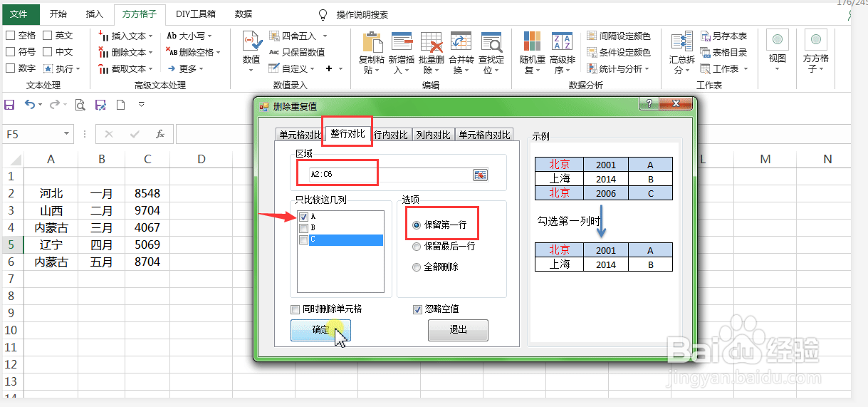Click the 方方格子 icon at ribbon end
868x407 pixels.
click(x=815, y=41)
